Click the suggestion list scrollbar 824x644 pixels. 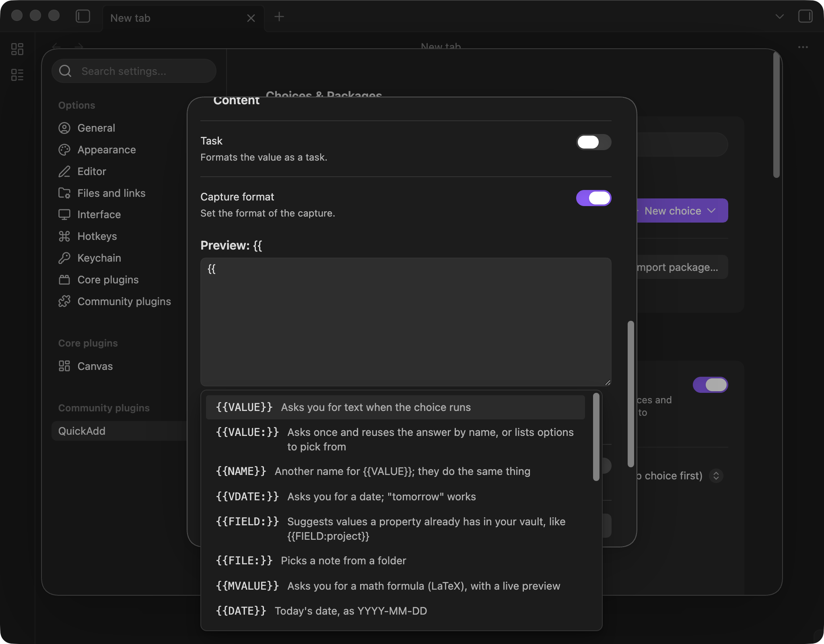(596, 437)
